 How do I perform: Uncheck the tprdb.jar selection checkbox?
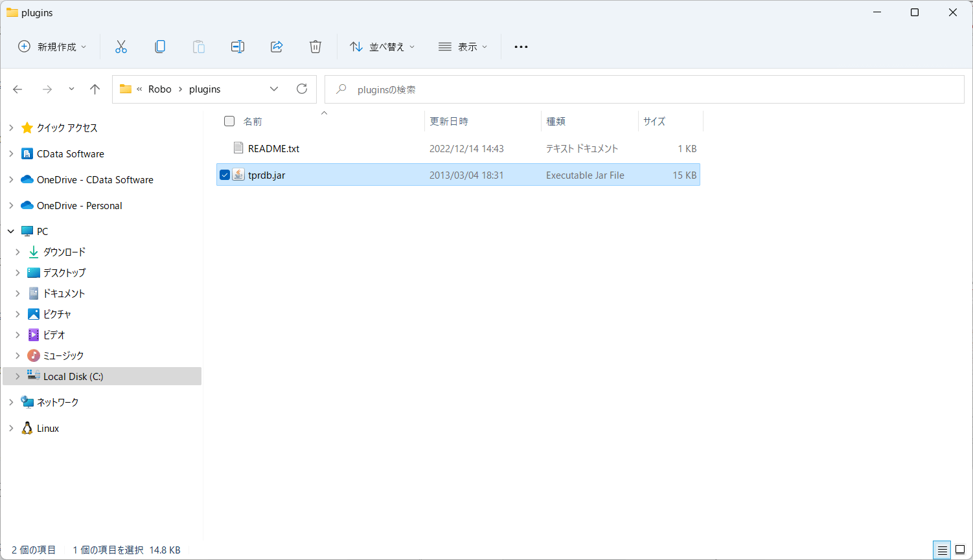click(225, 175)
